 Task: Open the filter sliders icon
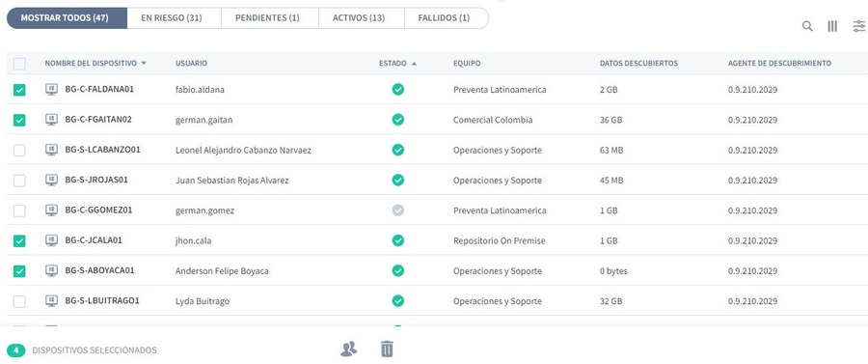pos(859,26)
